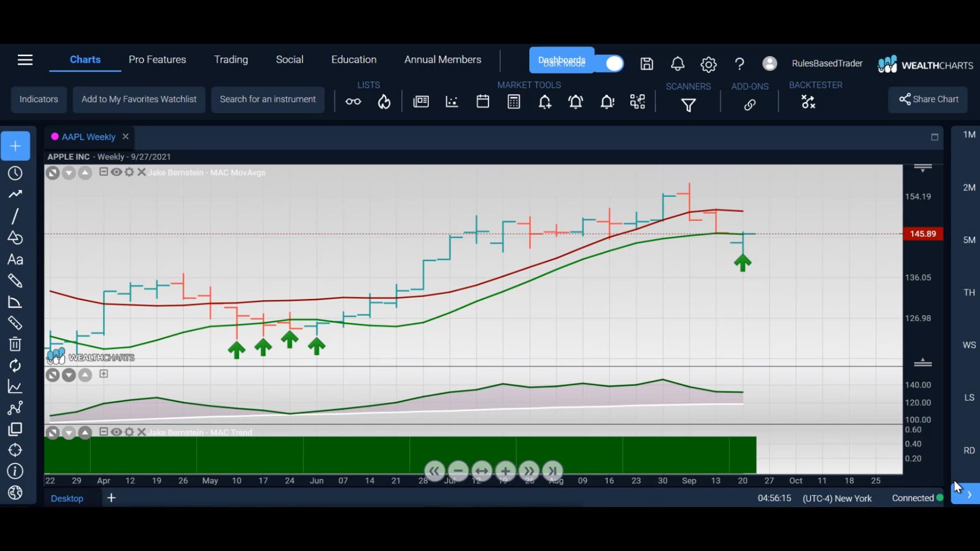Open the Pro Features menu
The image size is (980, 551).
pyautogui.click(x=157, y=60)
